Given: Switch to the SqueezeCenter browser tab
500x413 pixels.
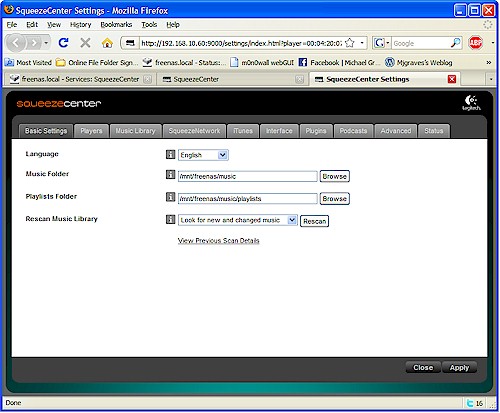Looking at the screenshot, I should point(232,79).
